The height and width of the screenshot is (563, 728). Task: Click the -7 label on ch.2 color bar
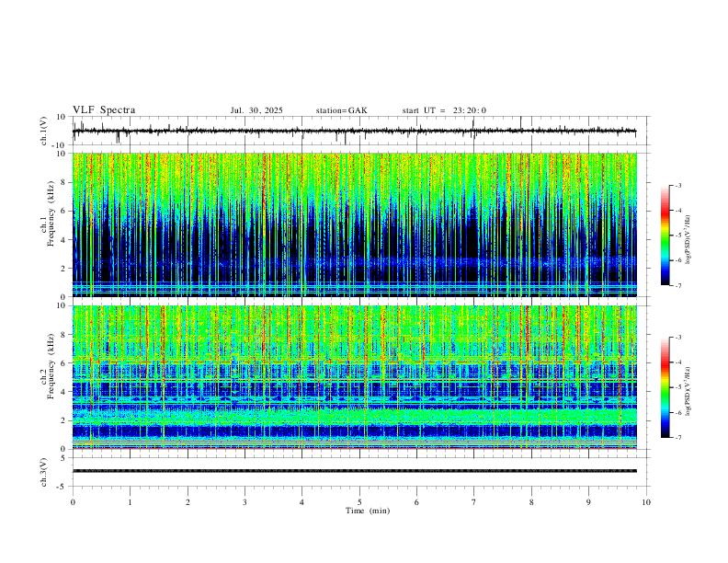pos(678,438)
